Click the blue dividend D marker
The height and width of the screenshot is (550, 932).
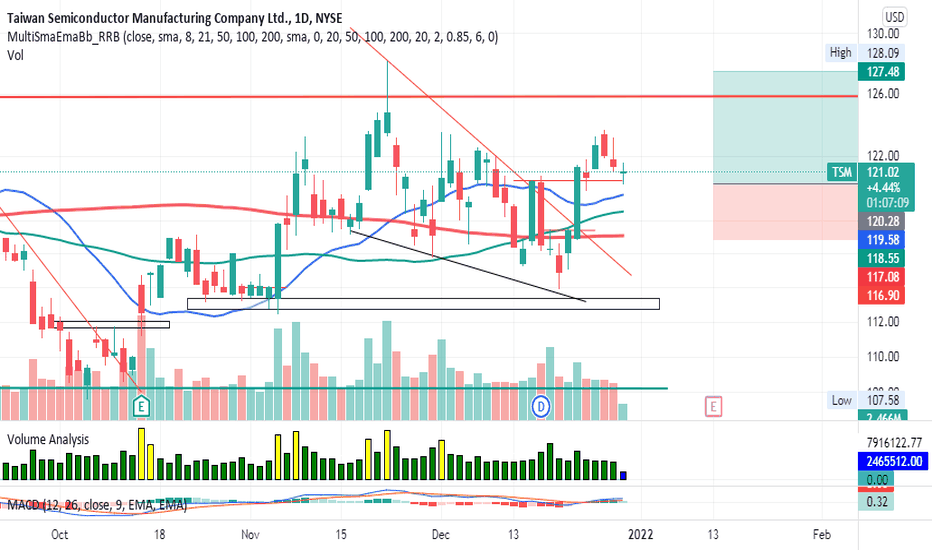point(541,407)
